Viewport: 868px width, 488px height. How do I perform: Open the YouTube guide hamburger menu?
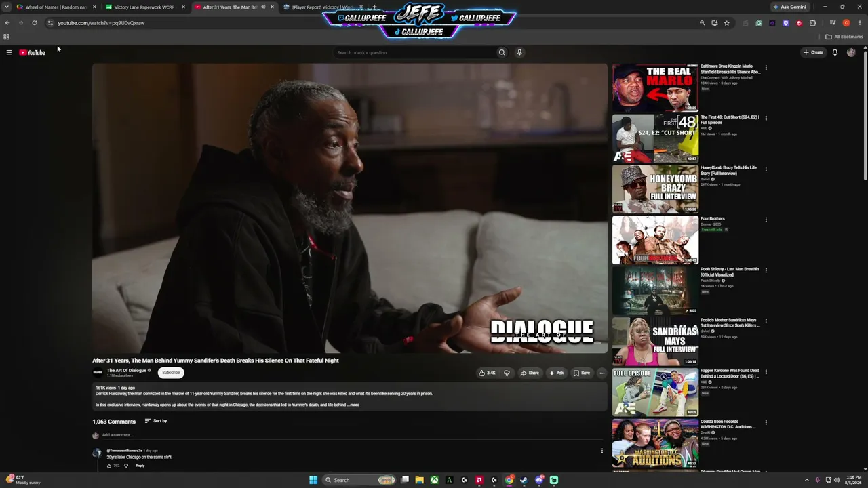9,52
